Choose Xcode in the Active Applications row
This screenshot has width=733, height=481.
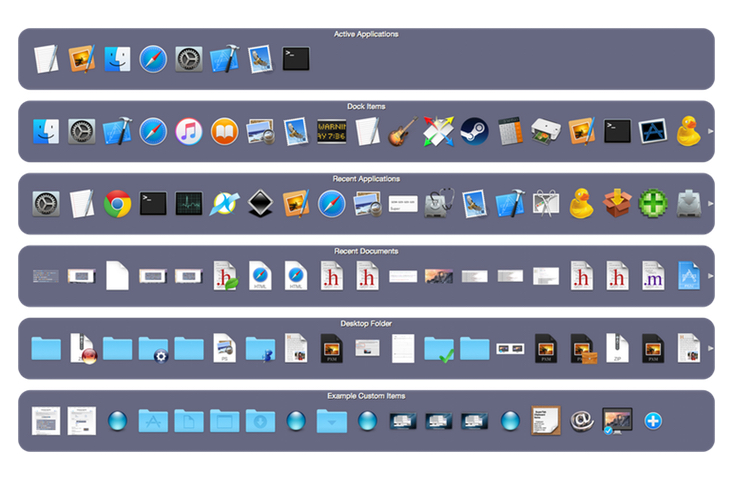click(224, 59)
